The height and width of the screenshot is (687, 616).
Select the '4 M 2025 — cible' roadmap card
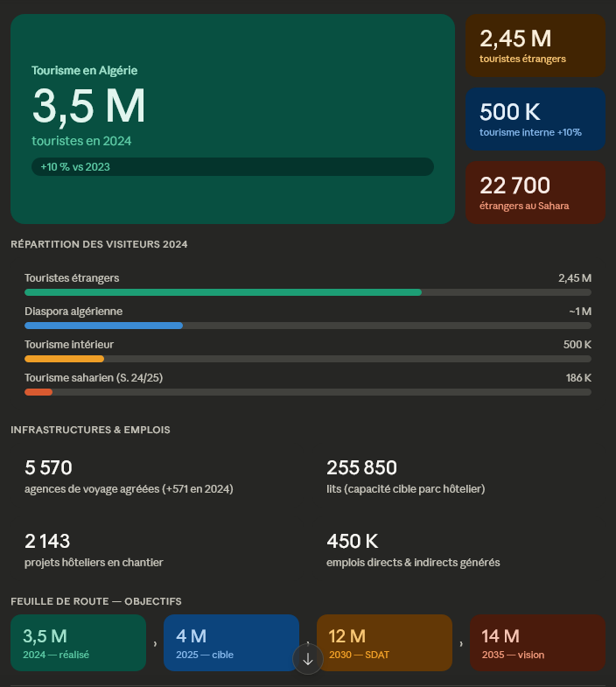click(231, 642)
